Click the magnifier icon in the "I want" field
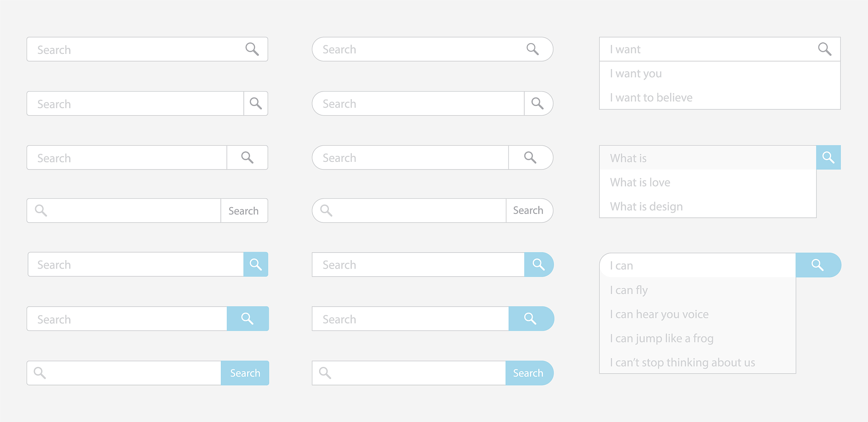 coord(824,49)
